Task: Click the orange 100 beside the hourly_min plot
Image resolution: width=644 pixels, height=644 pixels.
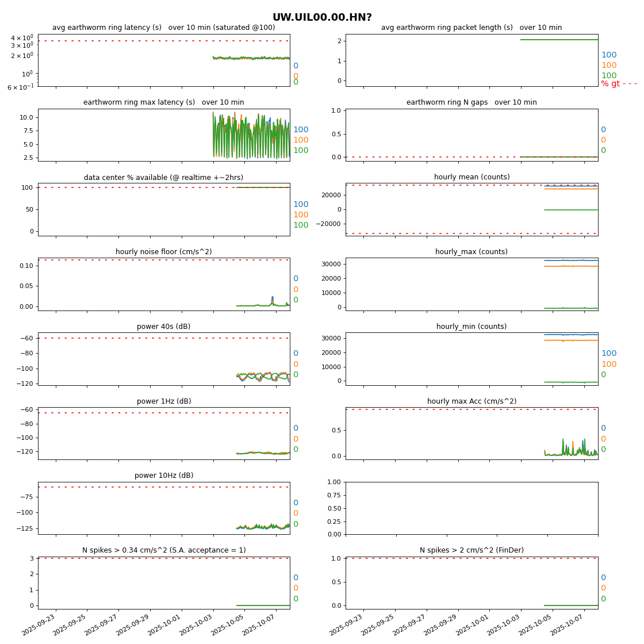Action: (x=609, y=365)
